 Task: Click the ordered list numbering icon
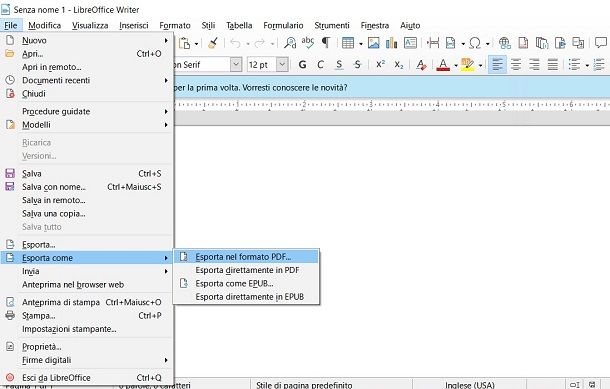click(599, 65)
